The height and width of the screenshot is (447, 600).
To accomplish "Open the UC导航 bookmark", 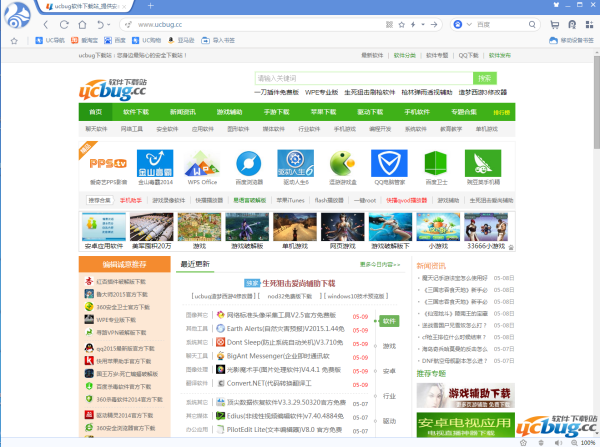I will pyautogui.click(x=50, y=40).
